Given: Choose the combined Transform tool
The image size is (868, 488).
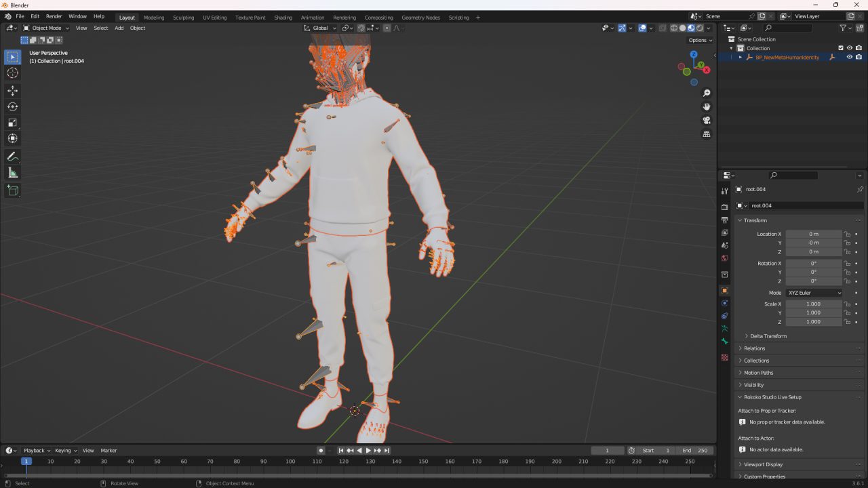Looking at the screenshot, I should click(x=13, y=138).
